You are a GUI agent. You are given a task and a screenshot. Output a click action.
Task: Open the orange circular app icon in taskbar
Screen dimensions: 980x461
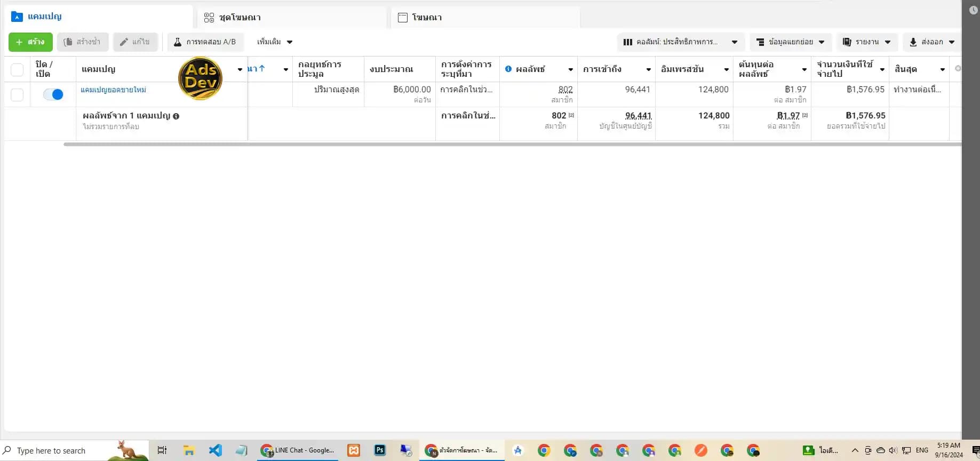point(701,451)
